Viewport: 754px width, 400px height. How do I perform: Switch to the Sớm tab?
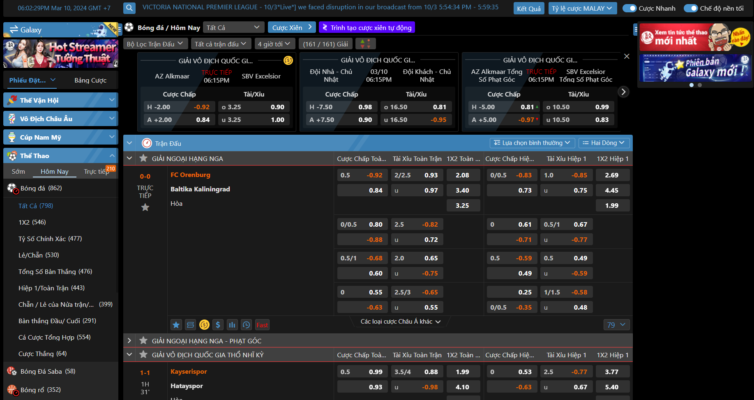tap(18, 172)
